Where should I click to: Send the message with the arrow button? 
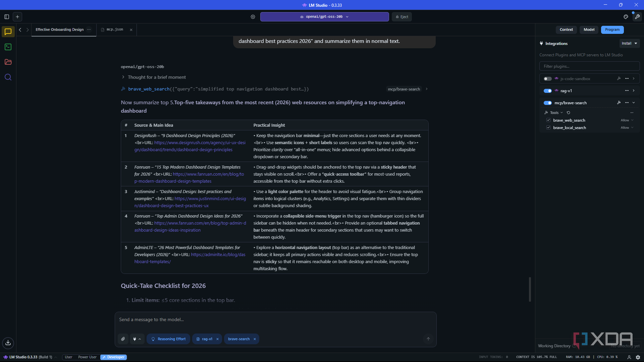(x=428, y=339)
